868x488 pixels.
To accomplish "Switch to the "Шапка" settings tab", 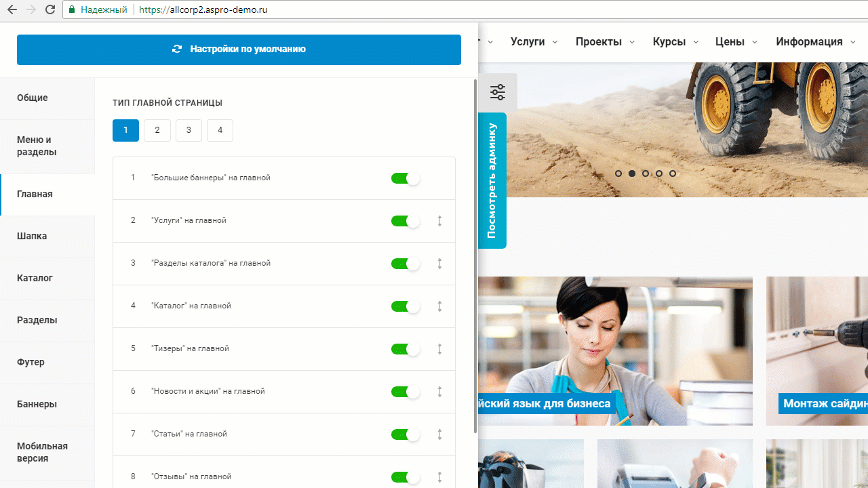I will [x=32, y=237].
